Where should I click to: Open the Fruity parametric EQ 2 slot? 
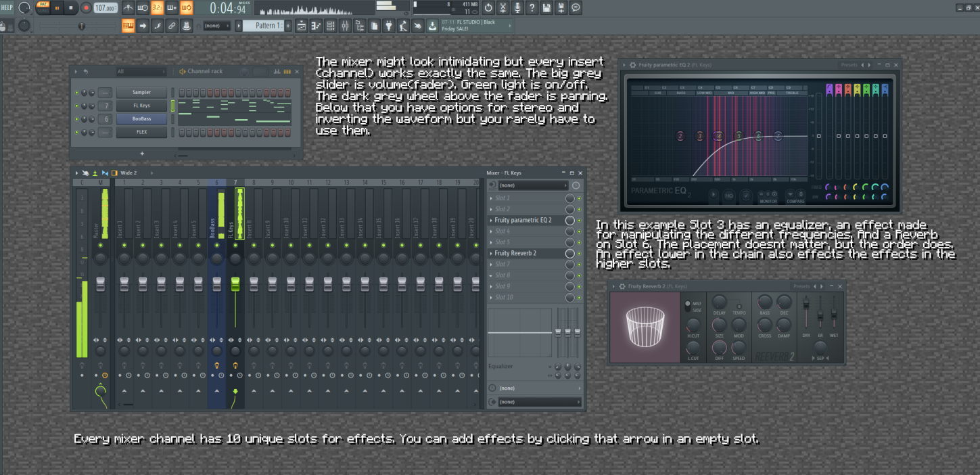[x=524, y=220]
